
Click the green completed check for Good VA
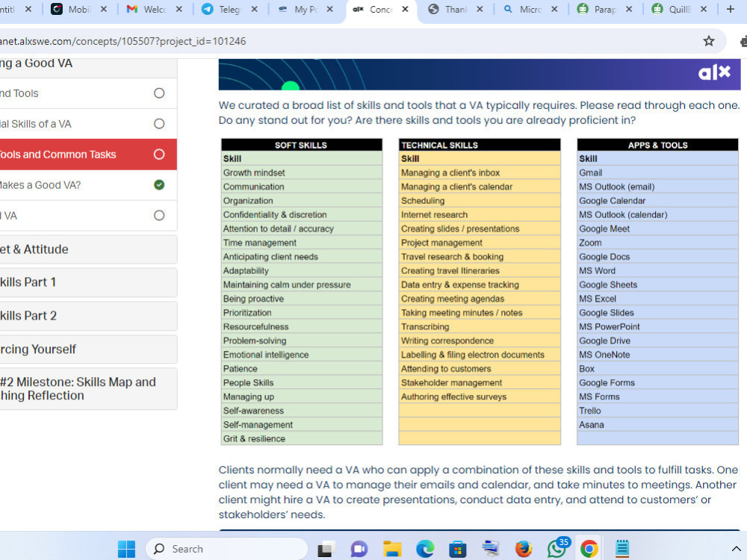[x=159, y=184]
